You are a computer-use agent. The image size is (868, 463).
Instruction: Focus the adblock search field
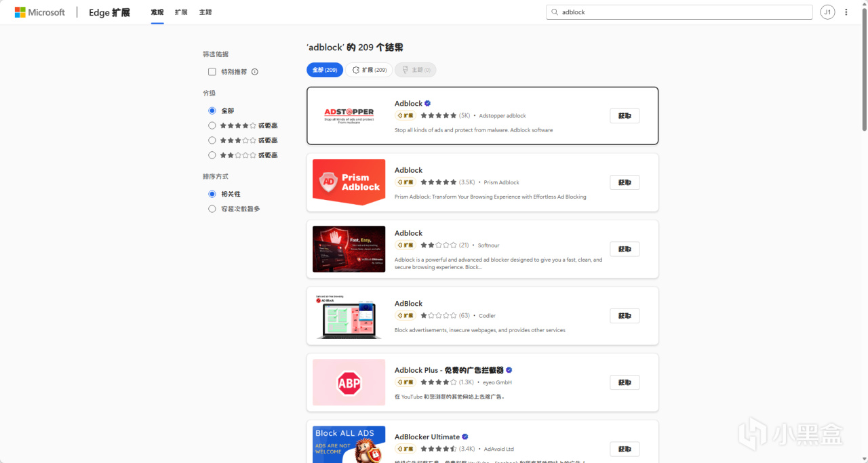(679, 12)
